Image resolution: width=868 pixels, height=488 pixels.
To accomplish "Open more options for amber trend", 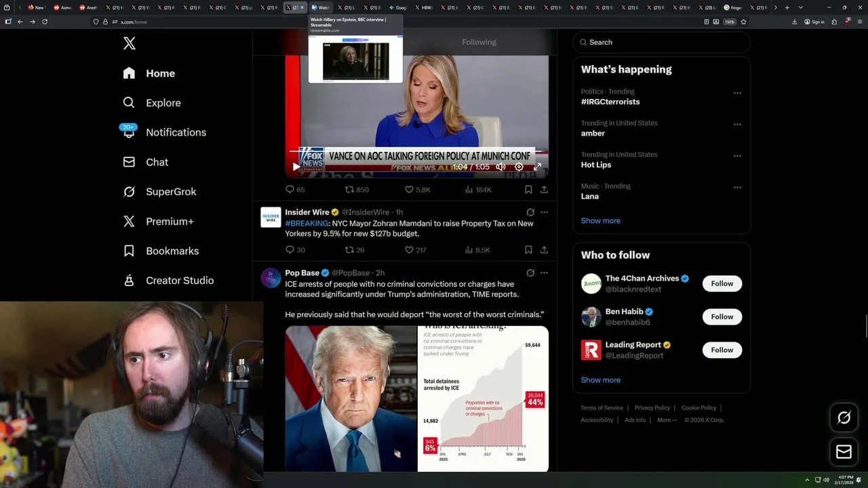I will pos(737,125).
